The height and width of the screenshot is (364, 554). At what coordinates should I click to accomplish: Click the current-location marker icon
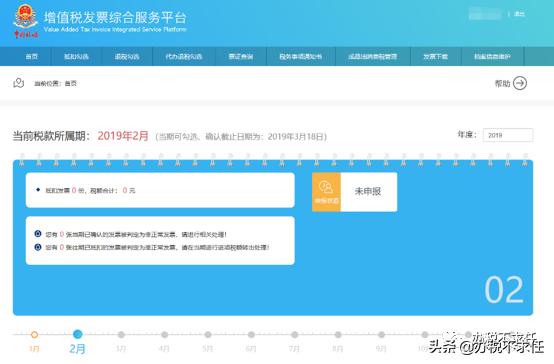pos(18,83)
